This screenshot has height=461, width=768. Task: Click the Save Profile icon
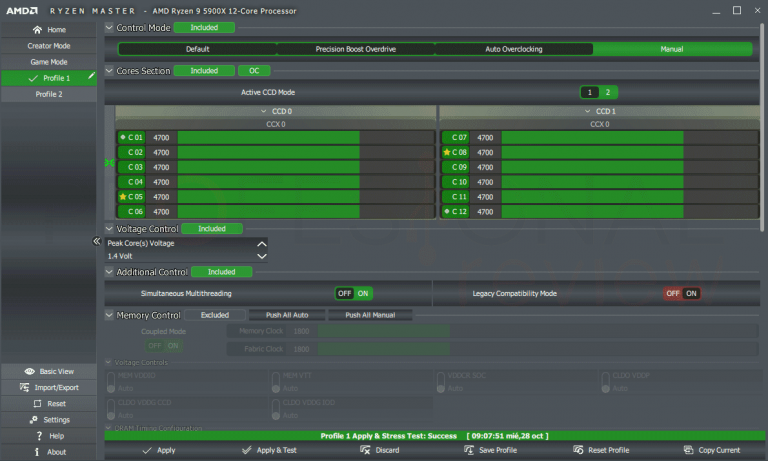469,450
